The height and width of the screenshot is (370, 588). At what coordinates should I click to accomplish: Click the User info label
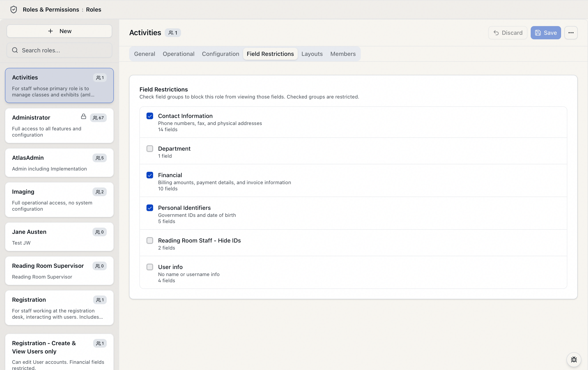(x=170, y=267)
